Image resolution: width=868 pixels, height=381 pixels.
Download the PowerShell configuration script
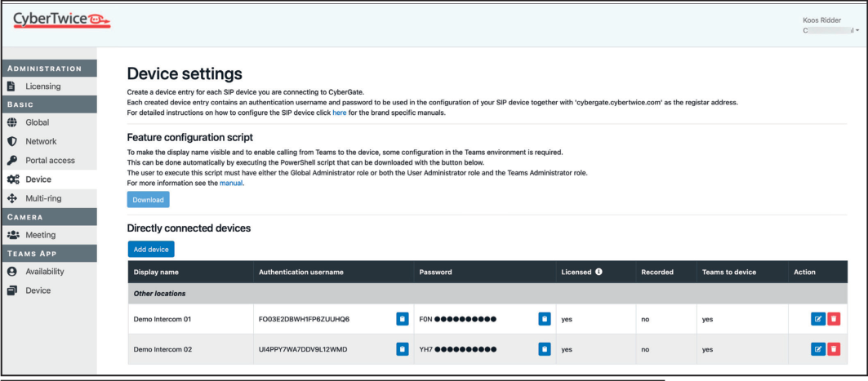[148, 200]
